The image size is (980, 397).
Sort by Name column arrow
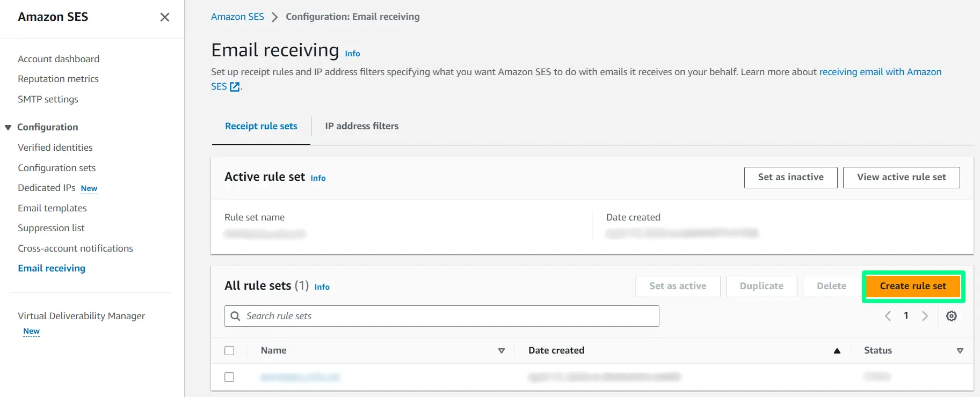[502, 351]
